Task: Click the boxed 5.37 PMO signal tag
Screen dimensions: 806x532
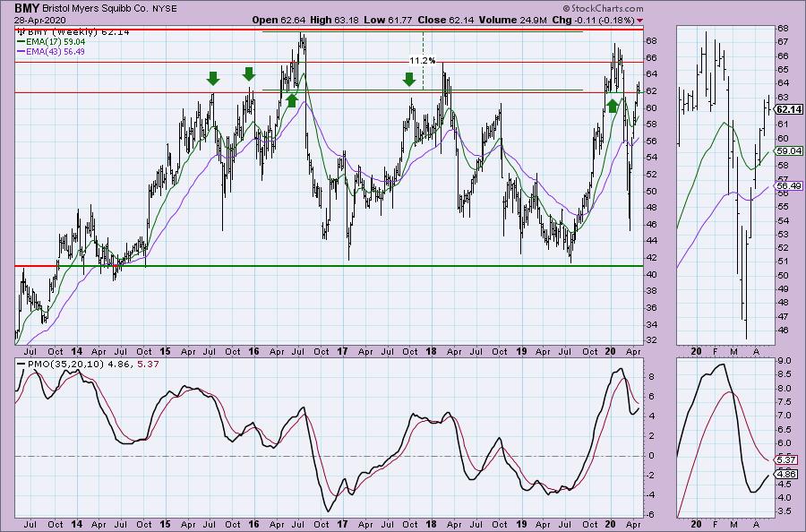Action: coord(787,460)
